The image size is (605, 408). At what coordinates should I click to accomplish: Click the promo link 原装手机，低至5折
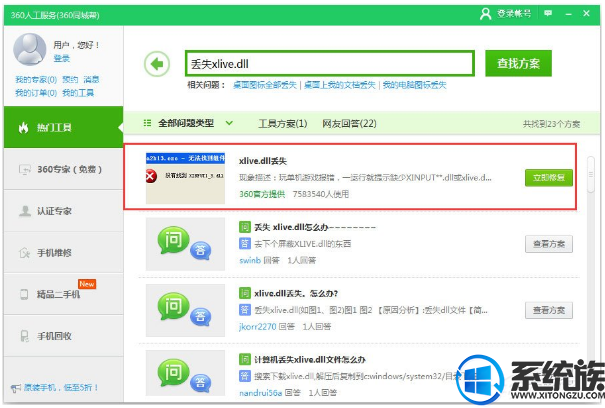click(61, 388)
